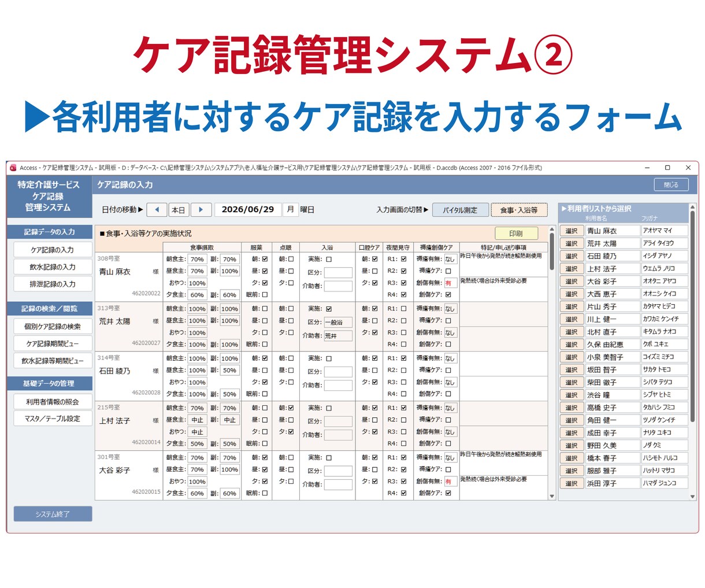Click 大谷 彩子's note 発熱続く場合は外来受診必要

coord(503,487)
